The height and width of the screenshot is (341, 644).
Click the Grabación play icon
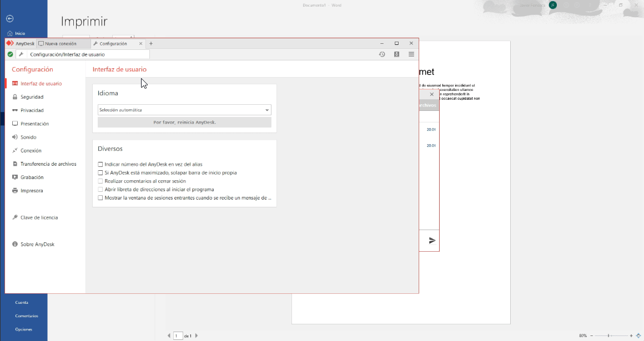pyautogui.click(x=15, y=177)
